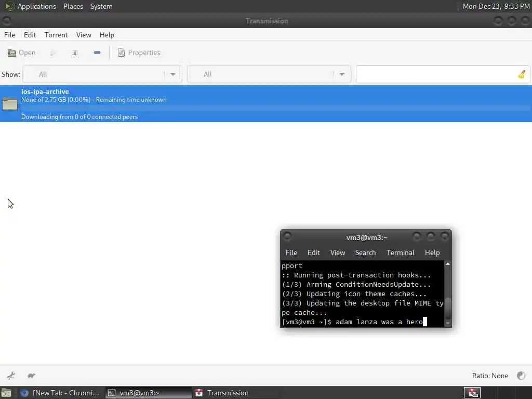This screenshot has height=399, width=532.
Task: Click the terminal scrollbar thumb
Action: pos(448,308)
